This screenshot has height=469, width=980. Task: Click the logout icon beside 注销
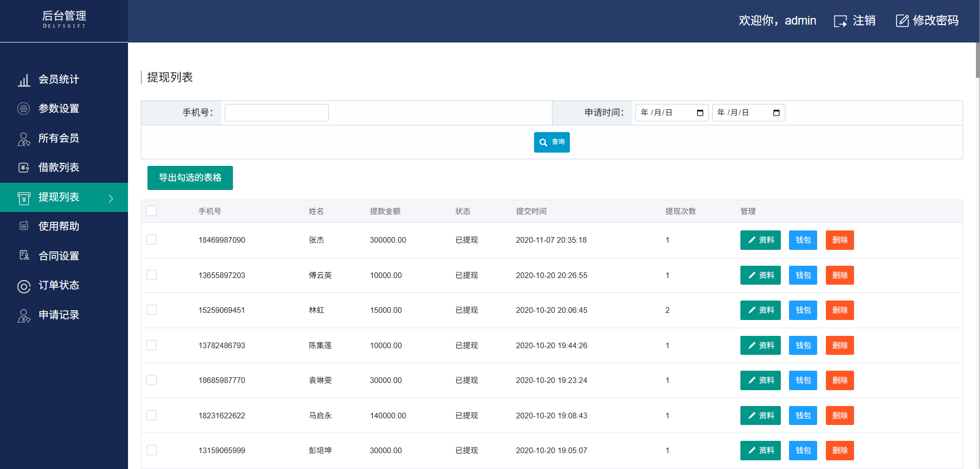pyautogui.click(x=840, y=21)
